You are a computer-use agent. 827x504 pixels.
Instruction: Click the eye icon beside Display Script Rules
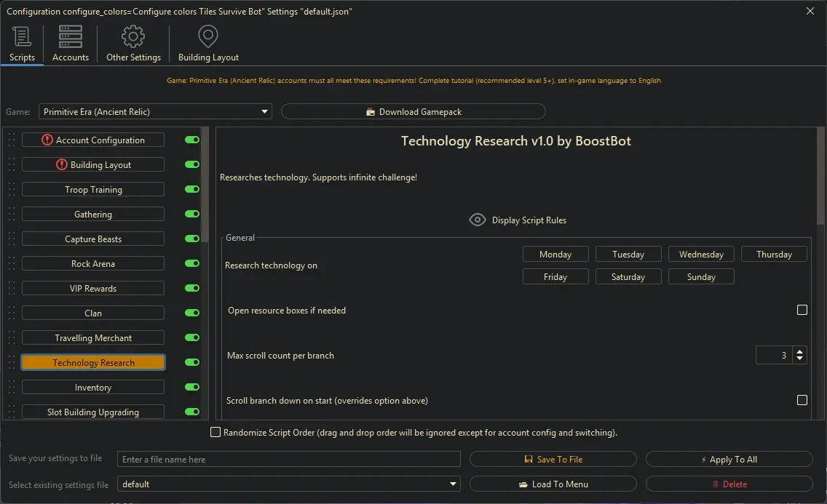click(x=478, y=220)
